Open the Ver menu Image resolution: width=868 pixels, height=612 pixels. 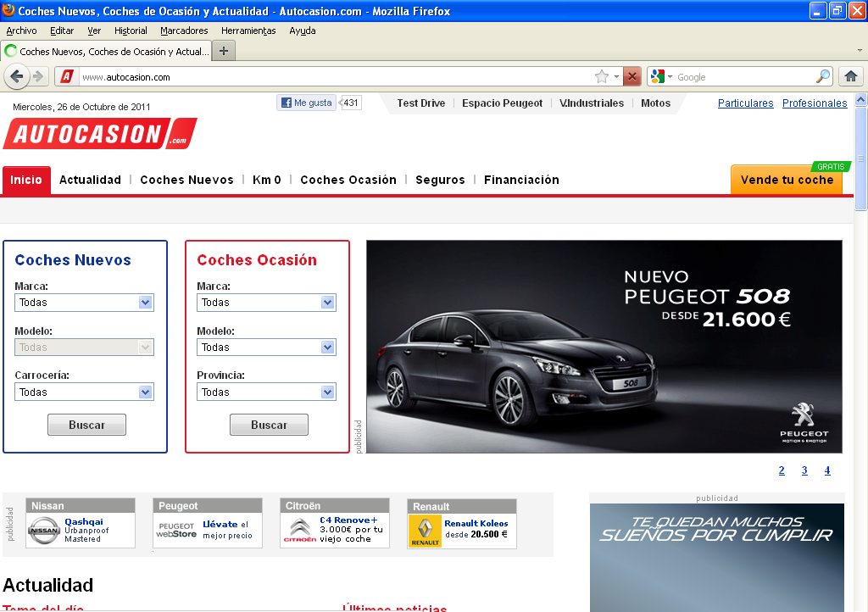(x=94, y=31)
